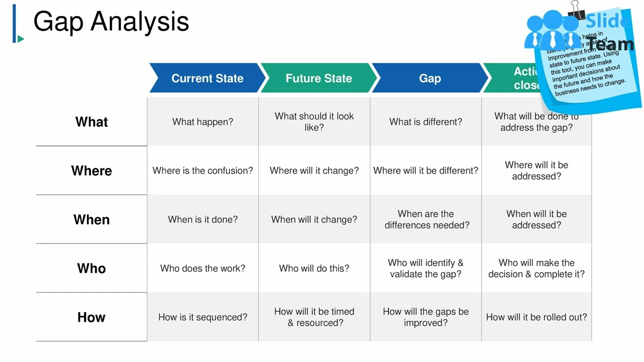Viewport: 644px width, 362px height.
Task: Click the "When will it change?" cell
Action: [314, 220]
